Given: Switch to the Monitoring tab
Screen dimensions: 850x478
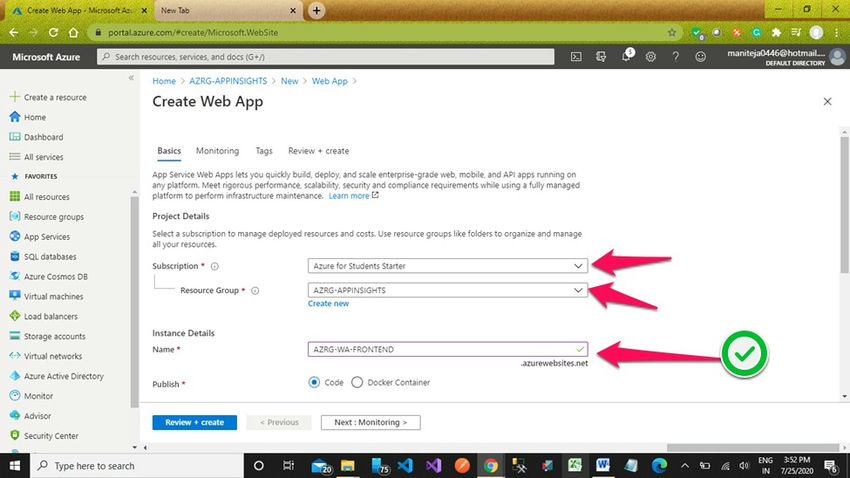Looking at the screenshot, I should (217, 151).
